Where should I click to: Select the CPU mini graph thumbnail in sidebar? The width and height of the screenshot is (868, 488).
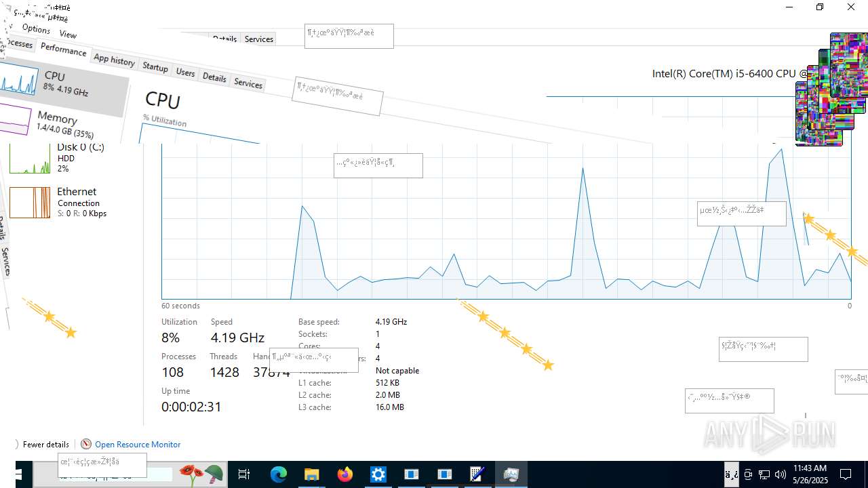18,80
